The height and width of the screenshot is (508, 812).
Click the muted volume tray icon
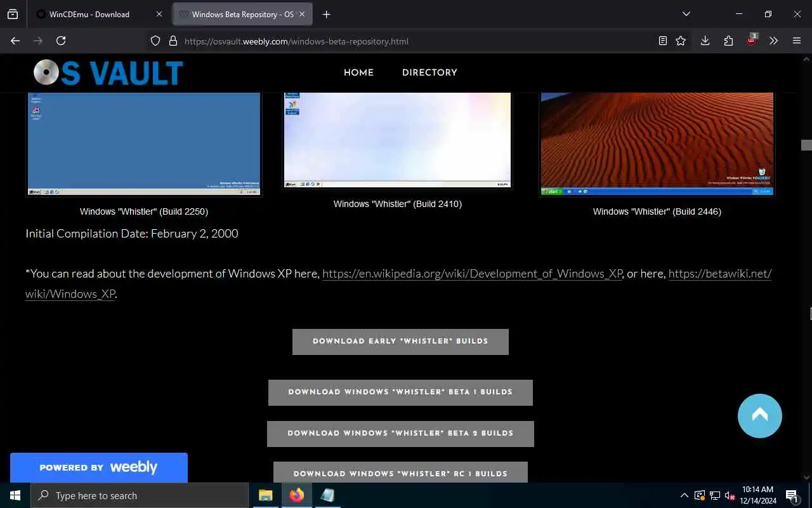tap(730, 495)
